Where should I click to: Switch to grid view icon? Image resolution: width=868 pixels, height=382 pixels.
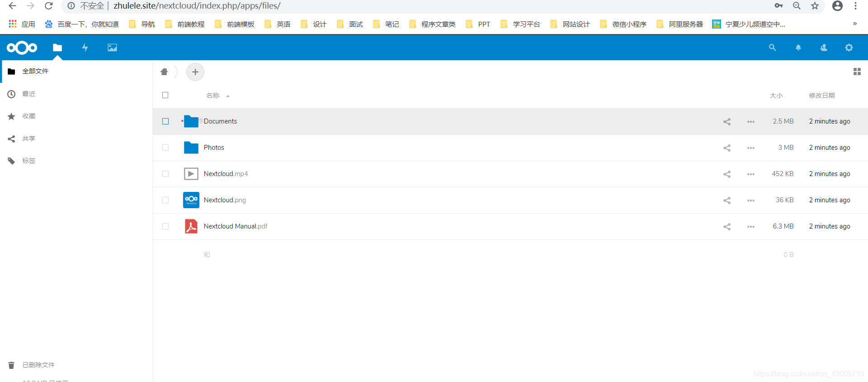pyautogui.click(x=857, y=72)
